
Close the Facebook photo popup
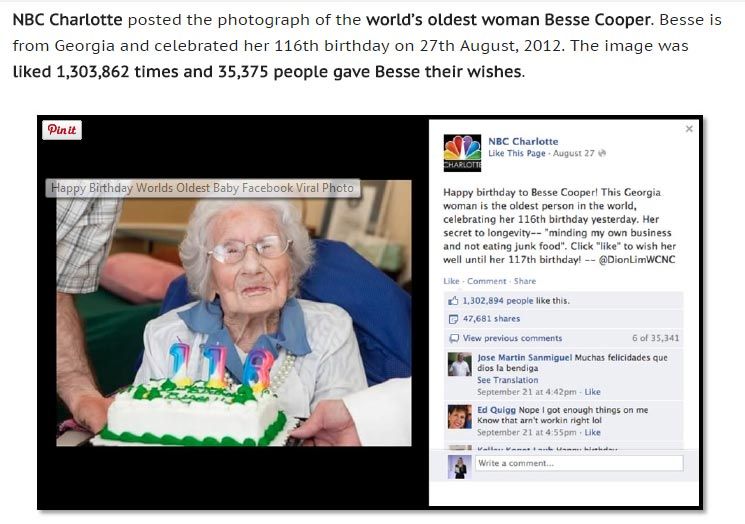tap(689, 129)
